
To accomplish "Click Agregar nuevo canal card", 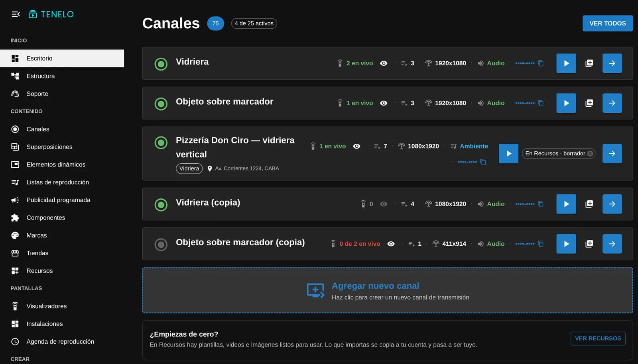I will point(388,290).
